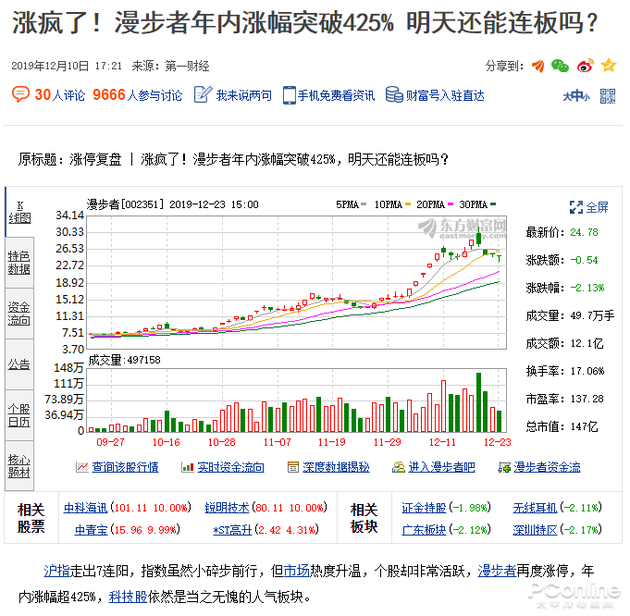The height and width of the screenshot is (616, 630).
Task: Open related stock *ST高升
Action: point(232,530)
